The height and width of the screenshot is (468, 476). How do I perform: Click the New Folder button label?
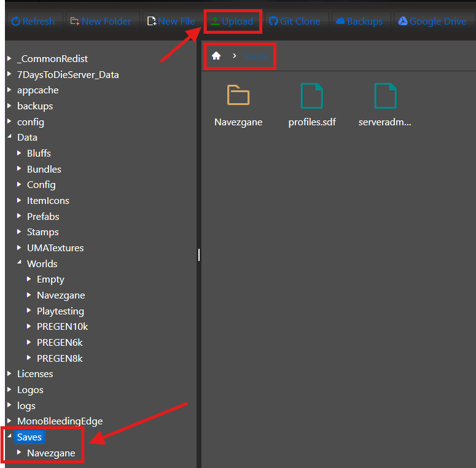point(106,21)
